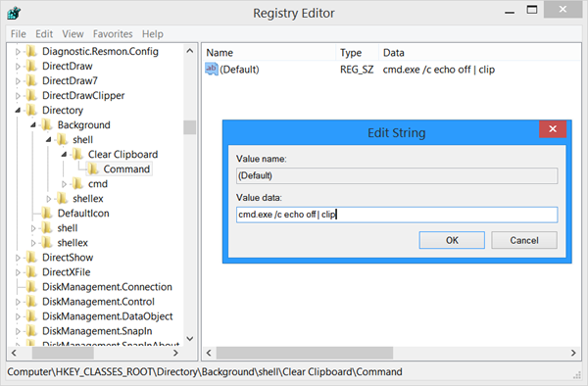Viewport: 588px width, 386px height.
Task: Open the Help menu
Action: point(153,34)
